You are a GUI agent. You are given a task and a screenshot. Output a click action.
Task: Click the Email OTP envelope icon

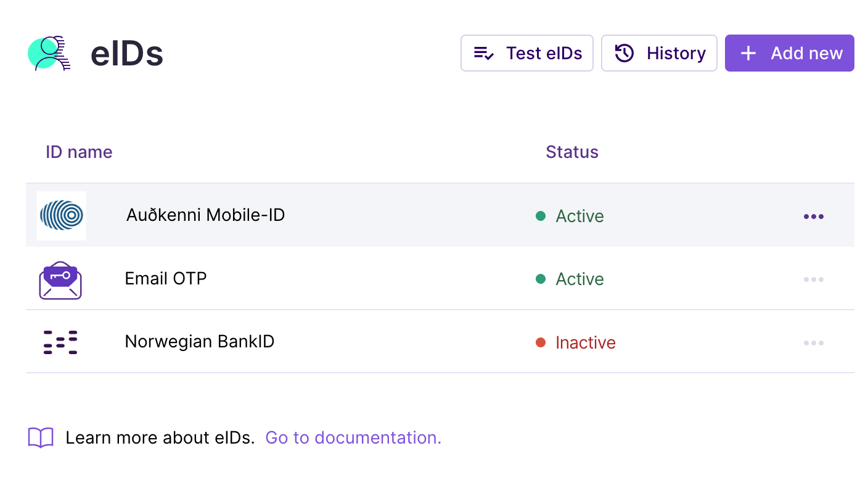[x=60, y=280]
